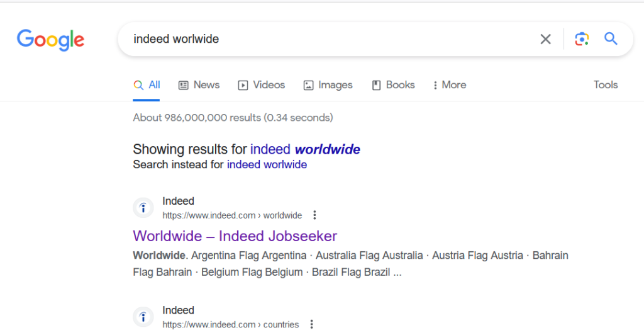Switch to the Books tab
Image resolution: width=644 pixels, height=330 pixels.
click(394, 85)
